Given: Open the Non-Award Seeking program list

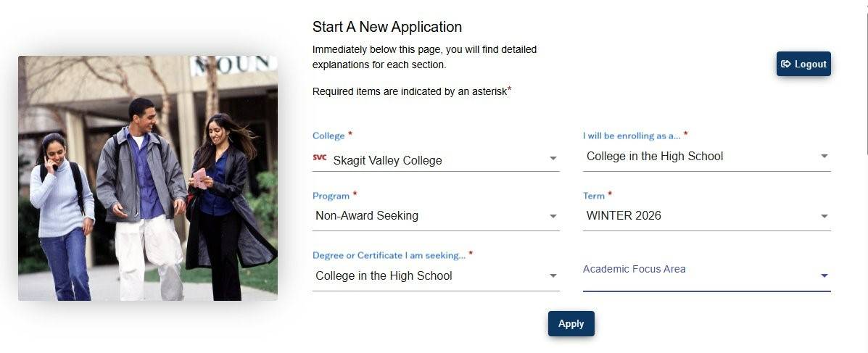Looking at the screenshot, I should click(428, 216).
